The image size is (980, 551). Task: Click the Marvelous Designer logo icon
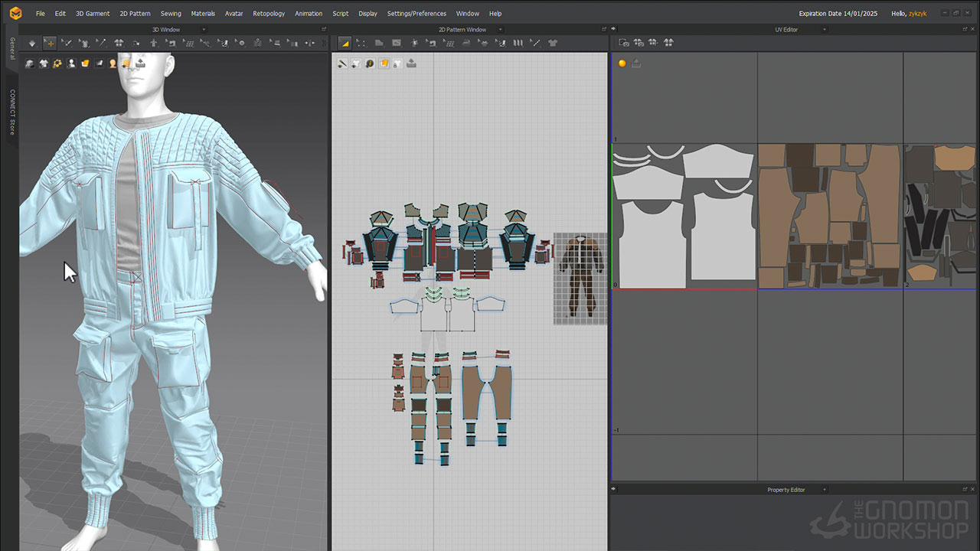[x=15, y=13]
